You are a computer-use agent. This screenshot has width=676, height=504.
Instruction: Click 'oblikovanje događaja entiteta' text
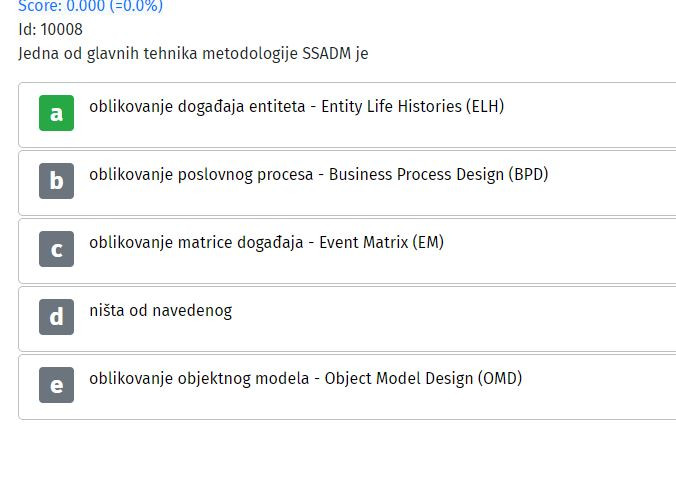pyautogui.click(x=197, y=106)
